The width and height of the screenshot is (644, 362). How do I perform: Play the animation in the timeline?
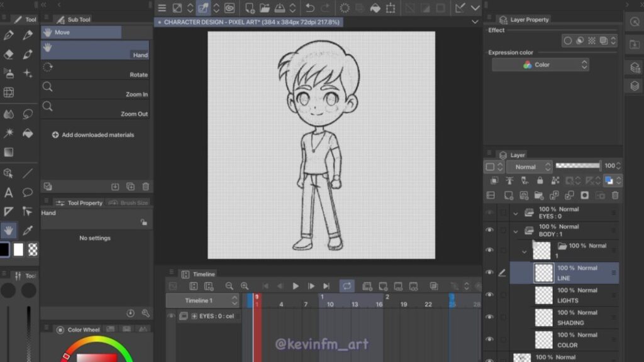[296, 286]
